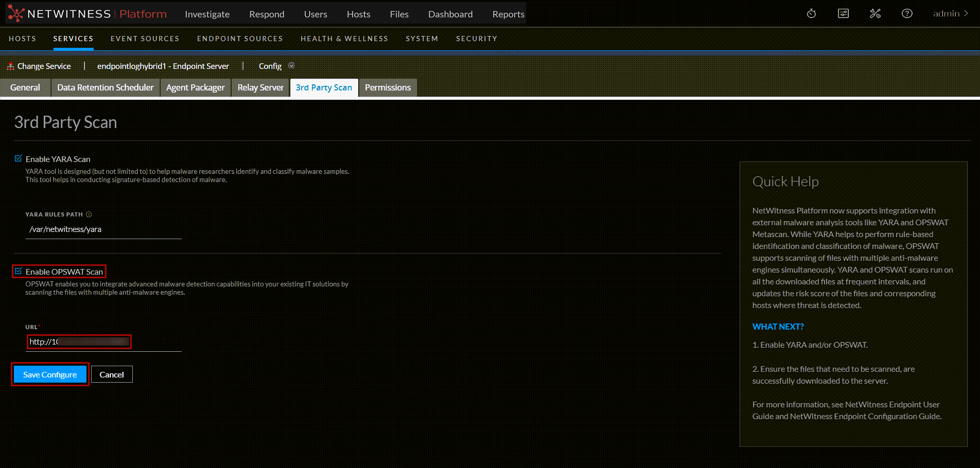Click the Save Configure button
This screenshot has height=468, width=980.
pos(50,374)
